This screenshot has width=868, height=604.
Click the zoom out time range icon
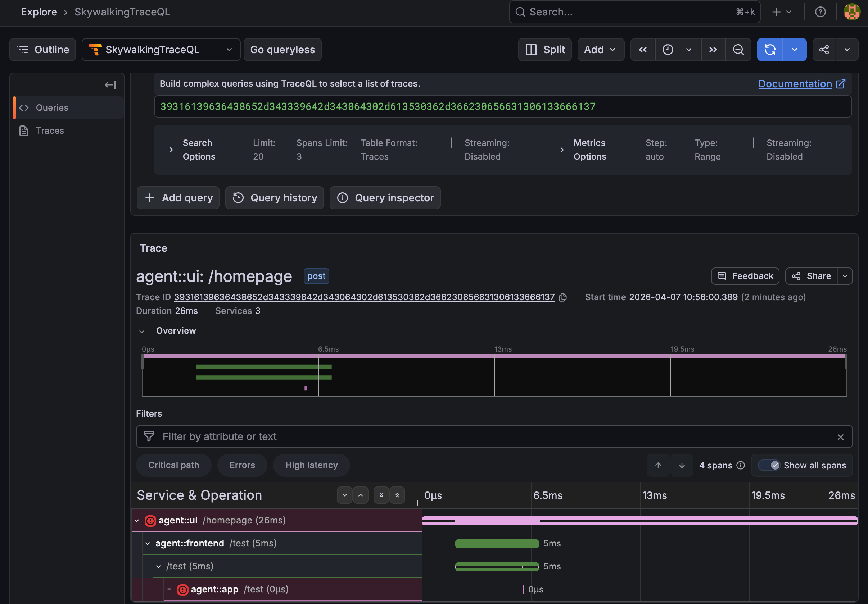click(x=738, y=50)
